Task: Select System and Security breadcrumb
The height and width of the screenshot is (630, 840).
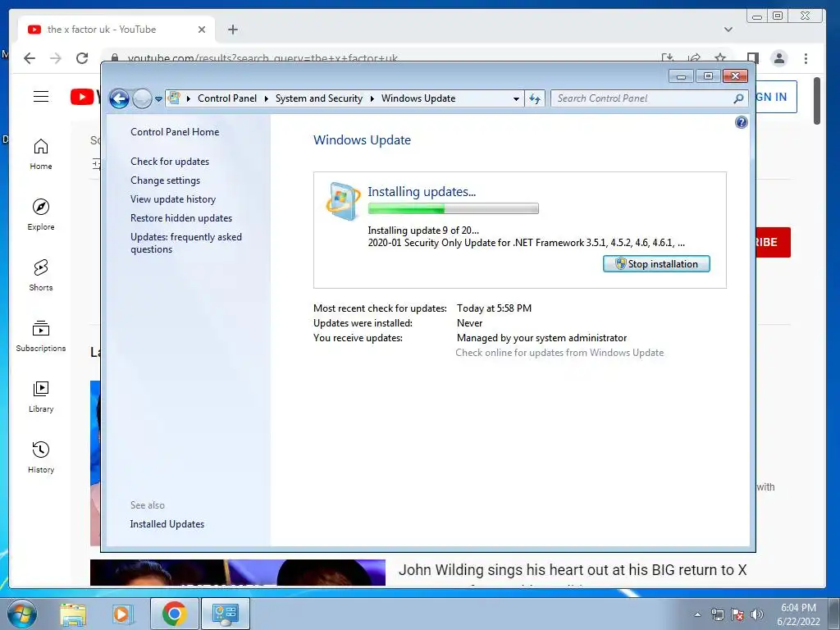Action: tap(319, 98)
